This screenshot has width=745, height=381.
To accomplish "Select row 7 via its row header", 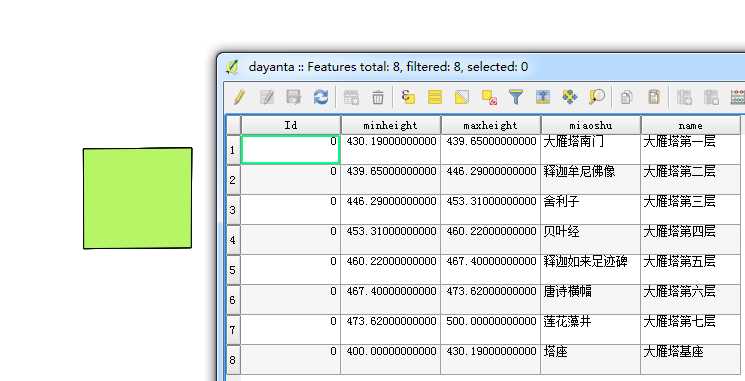I will point(233,330).
